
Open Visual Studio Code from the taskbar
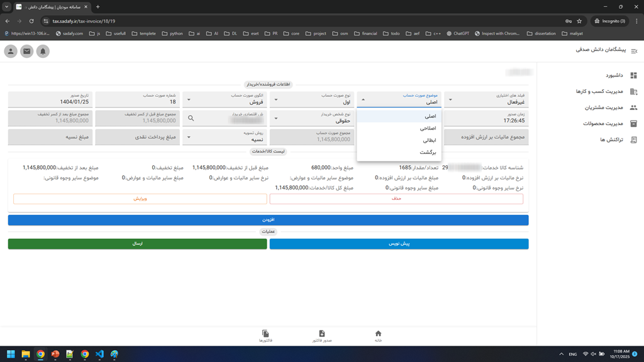(99, 354)
